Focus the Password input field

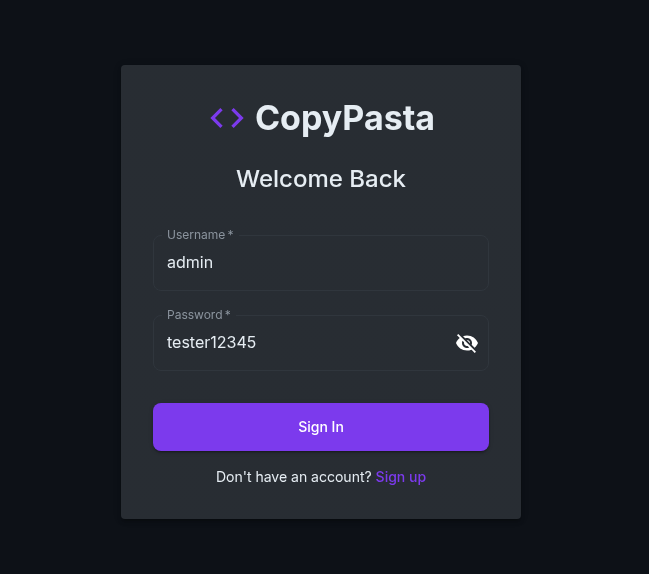pos(300,343)
